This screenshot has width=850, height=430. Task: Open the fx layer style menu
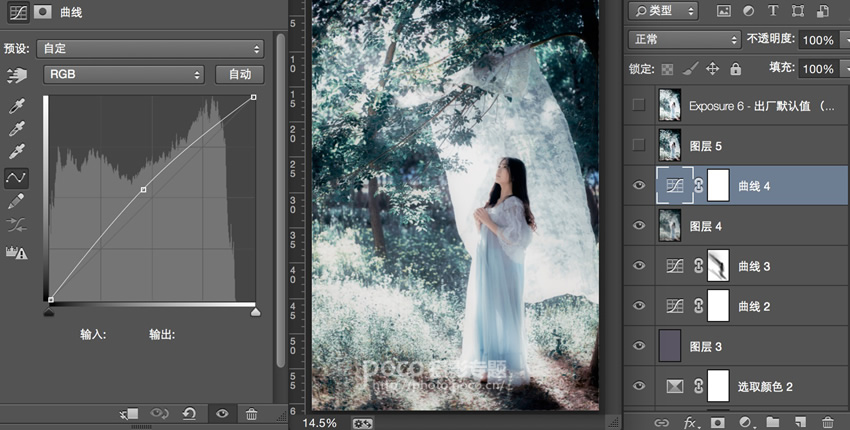tap(690, 422)
